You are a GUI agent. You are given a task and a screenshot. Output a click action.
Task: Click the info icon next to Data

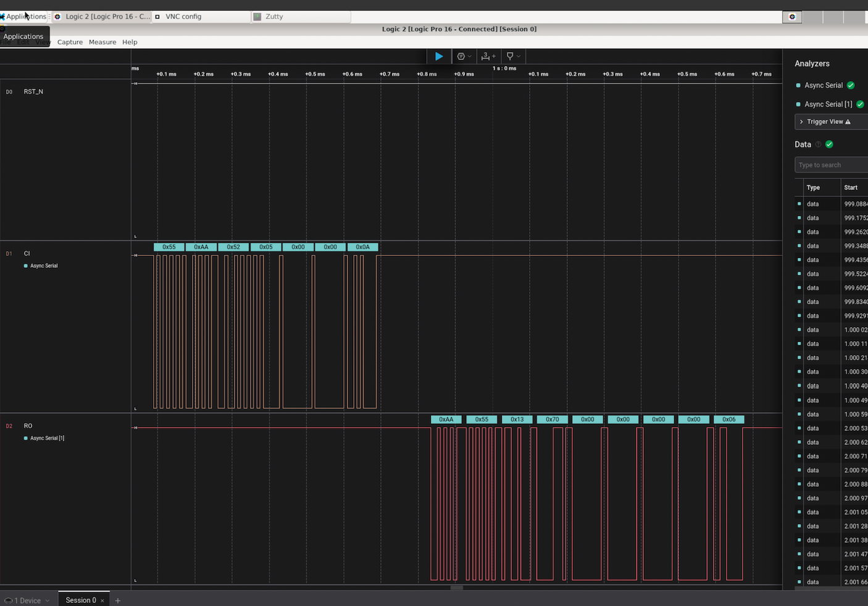[x=819, y=144]
